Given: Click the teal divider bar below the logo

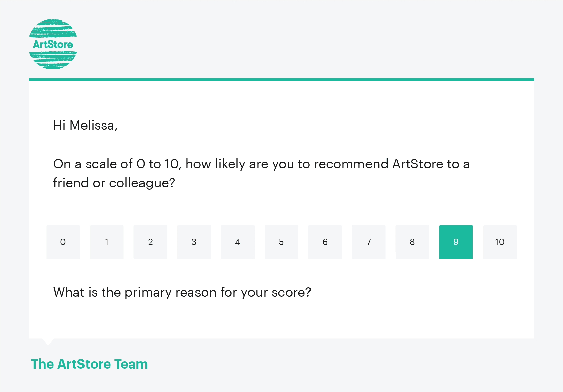Looking at the screenshot, I should pyautogui.click(x=282, y=79).
